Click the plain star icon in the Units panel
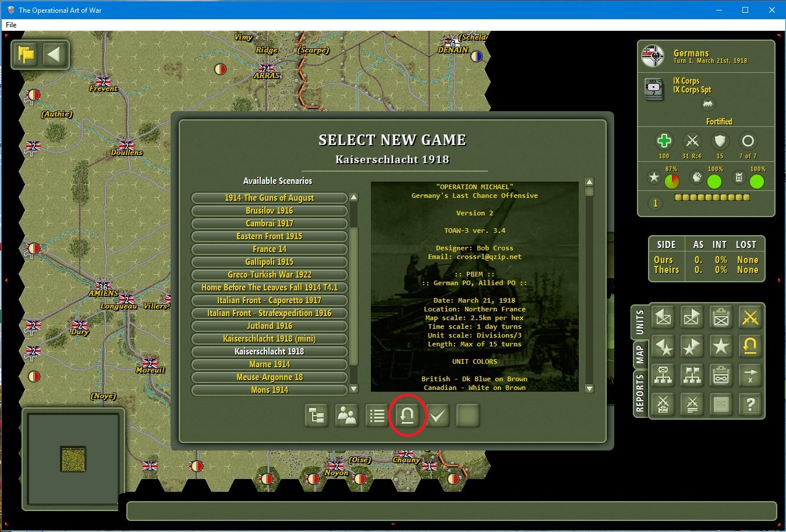Image resolution: width=786 pixels, height=532 pixels. pyautogui.click(x=721, y=347)
